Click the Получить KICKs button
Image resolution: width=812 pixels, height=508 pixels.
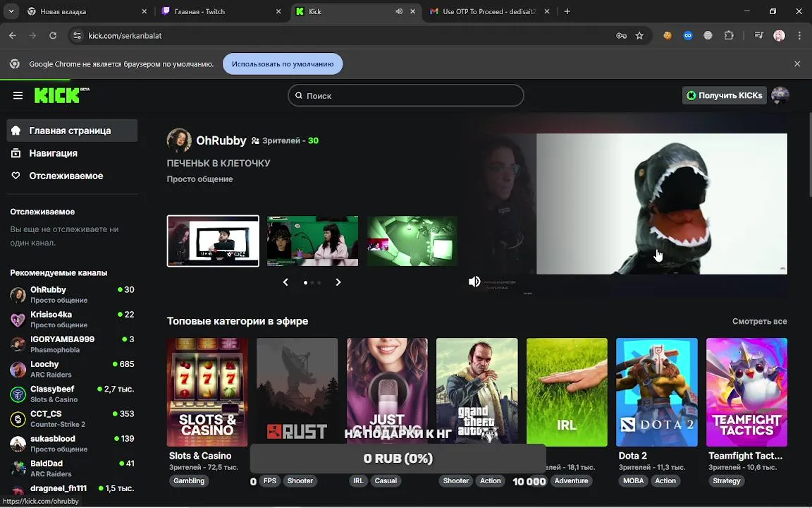click(725, 95)
